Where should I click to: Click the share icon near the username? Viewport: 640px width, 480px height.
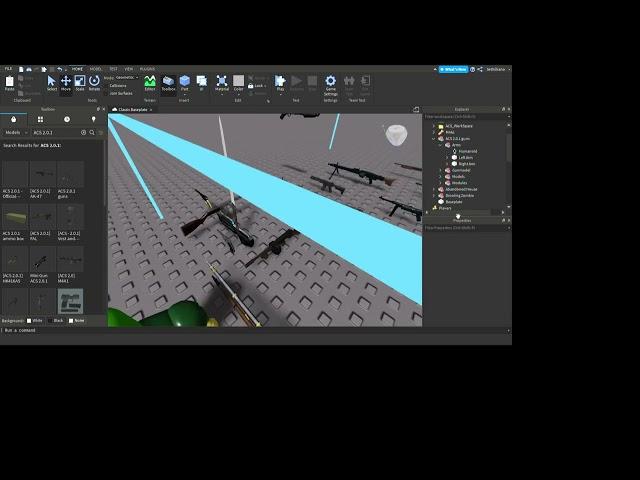click(480, 69)
